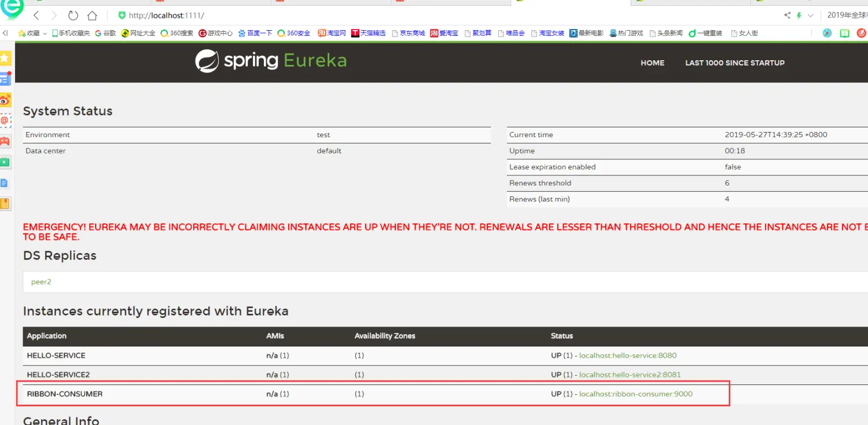Click the current time value 2019-05-27T14:39:25
Image resolution: width=868 pixels, height=425 pixels.
[x=776, y=134]
